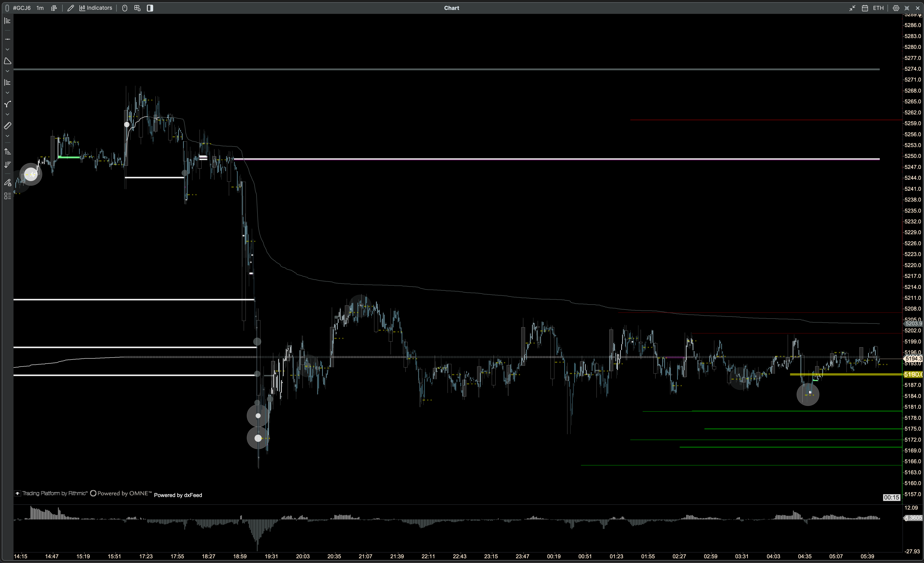Screen dimensions: 924x563
Task: Expand the triangle shape tool options chevron
Action: tap(7, 71)
